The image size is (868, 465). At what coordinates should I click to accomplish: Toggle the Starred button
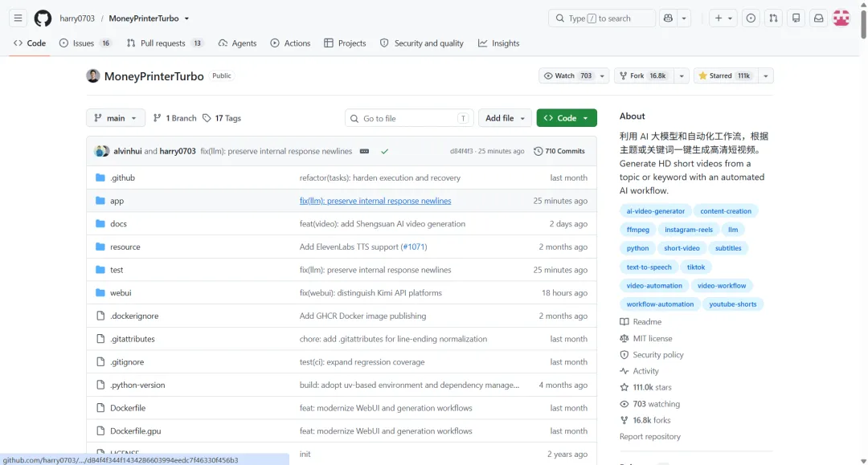click(x=726, y=75)
